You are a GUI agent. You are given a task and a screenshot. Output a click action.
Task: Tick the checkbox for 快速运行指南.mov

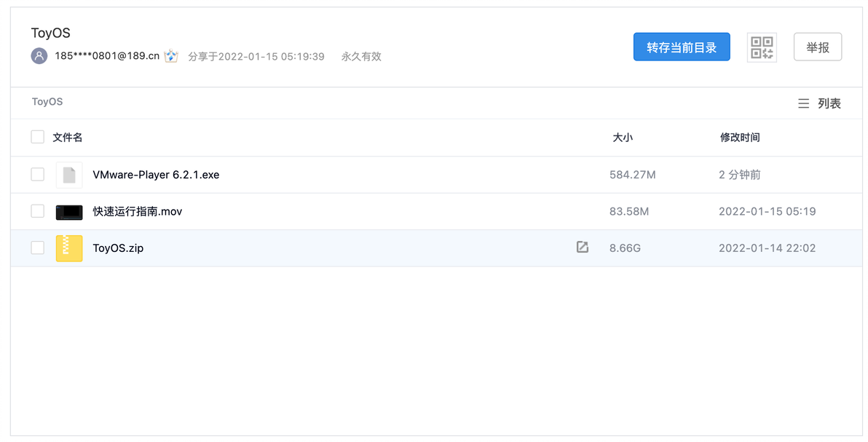(38, 211)
